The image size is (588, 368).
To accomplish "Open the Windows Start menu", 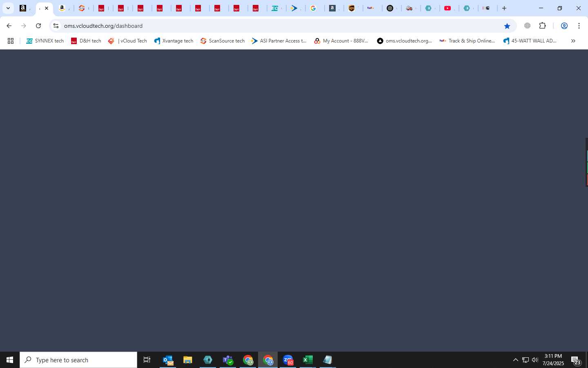I will coord(10,360).
